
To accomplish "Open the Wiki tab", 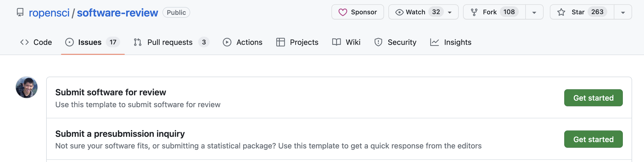I will pos(346,42).
